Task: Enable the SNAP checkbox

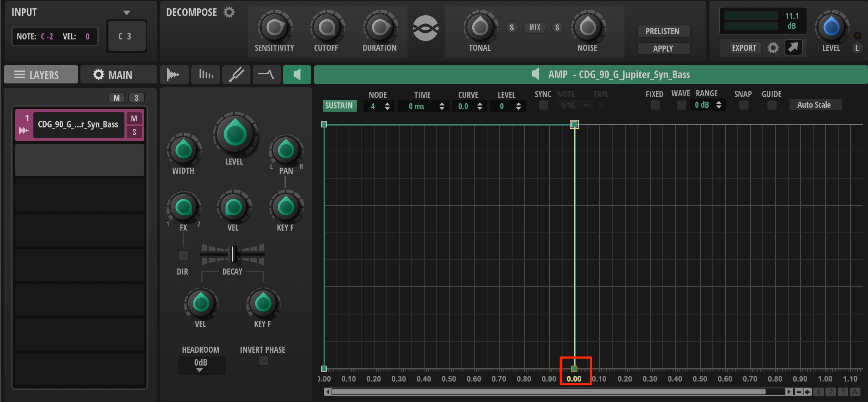Action: coord(744,105)
